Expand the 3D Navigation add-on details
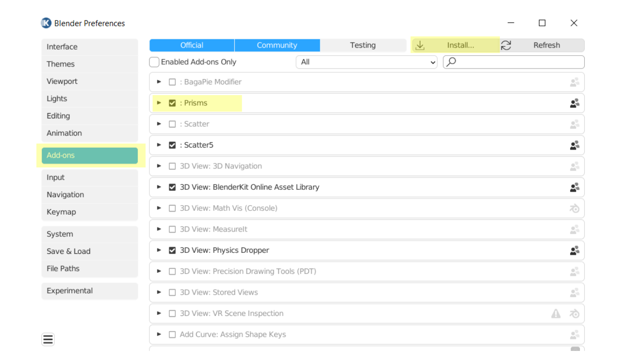The height and width of the screenshot is (364, 626). 159,166
